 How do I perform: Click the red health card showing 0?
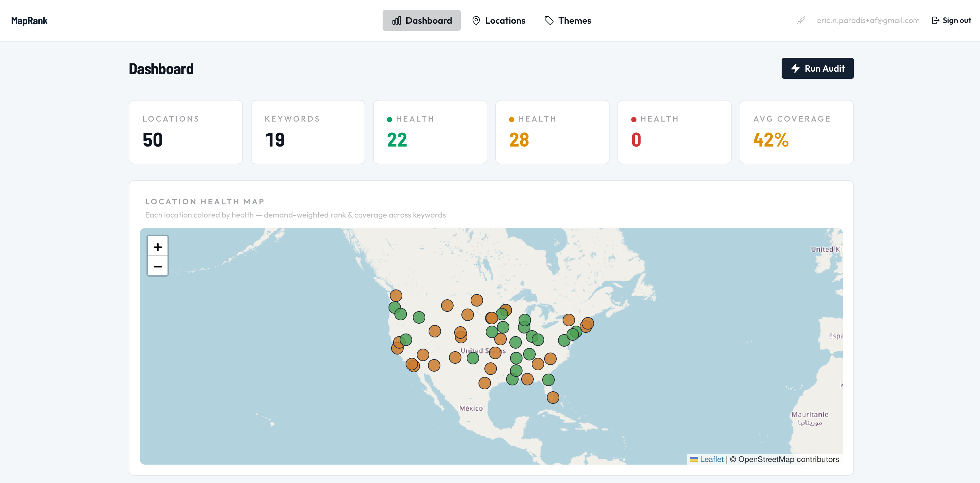[x=674, y=132]
